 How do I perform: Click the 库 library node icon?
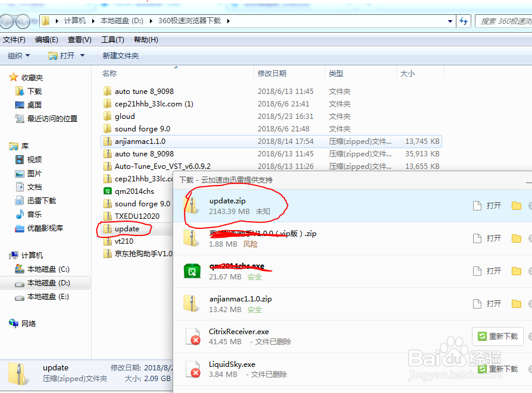[14, 146]
